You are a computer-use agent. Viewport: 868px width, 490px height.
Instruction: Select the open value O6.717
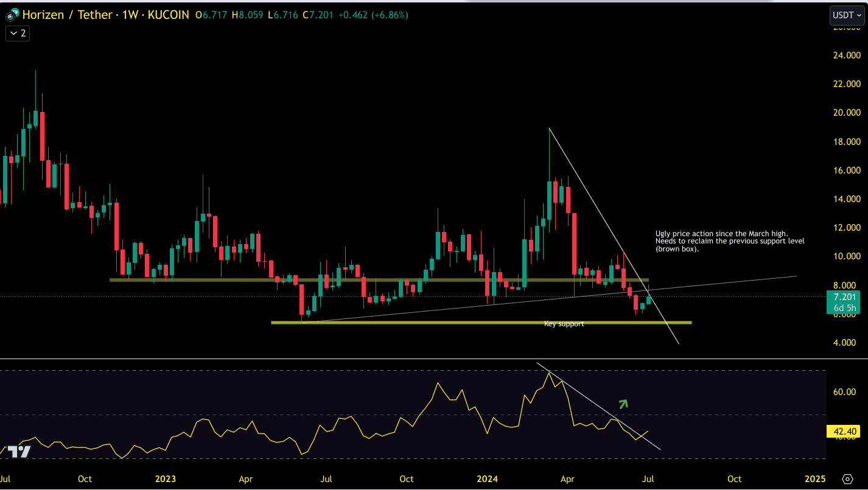[211, 15]
